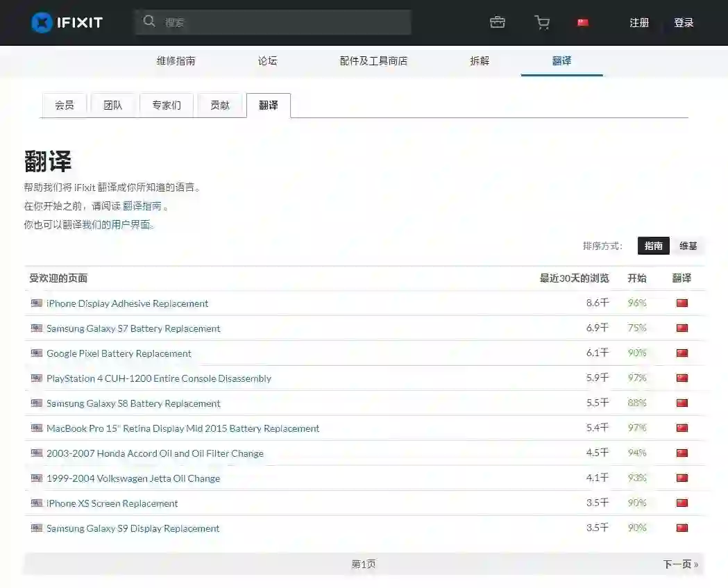Image resolution: width=728 pixels, height=588 pixels.
Task: Go to next page 下一页
Action: click(680, 564)
